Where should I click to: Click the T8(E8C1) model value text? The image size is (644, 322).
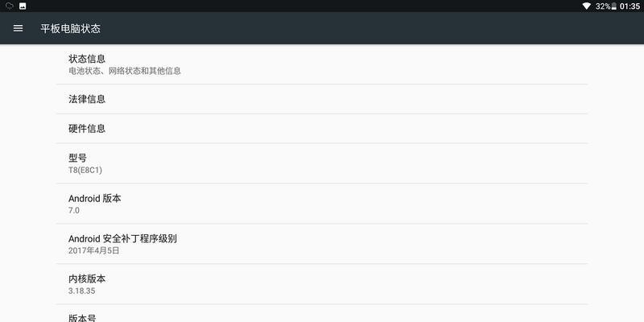click(85, 170)
